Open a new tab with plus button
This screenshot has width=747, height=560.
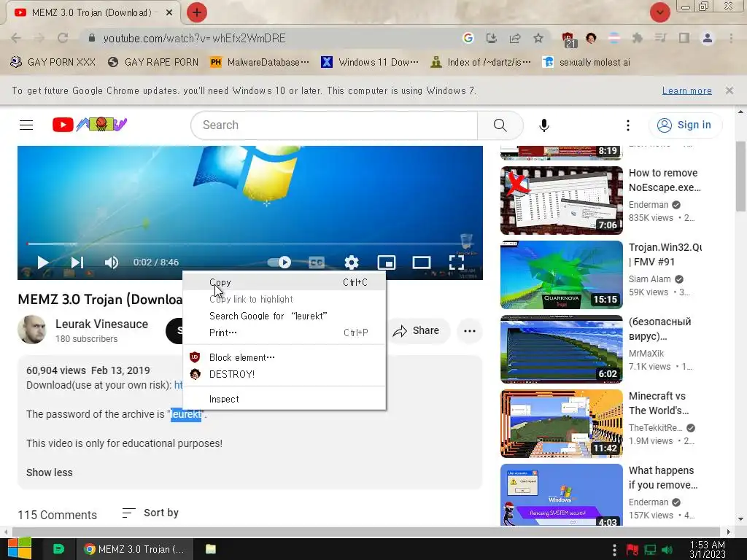[x=196, y=12]
